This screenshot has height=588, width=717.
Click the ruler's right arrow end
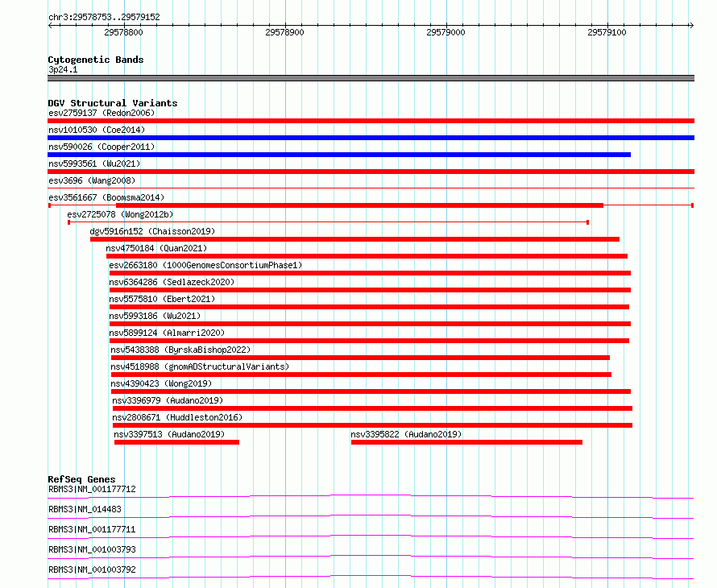[x=691, y=26]
